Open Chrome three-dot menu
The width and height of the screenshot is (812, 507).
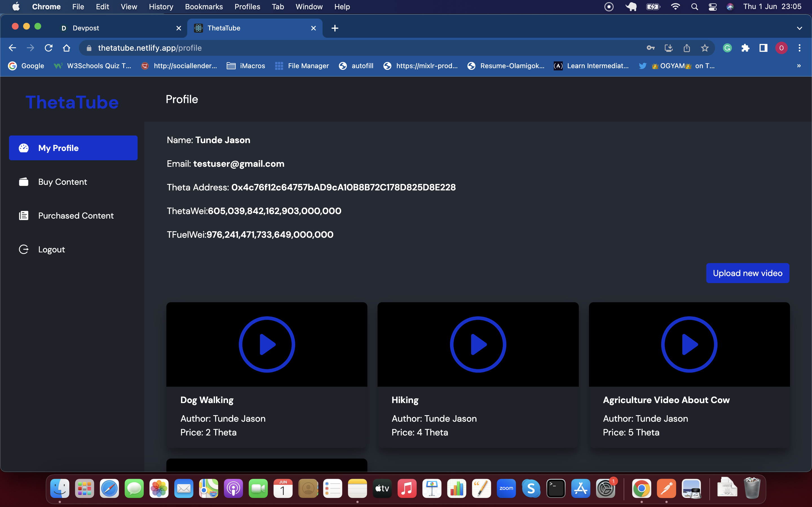click(x=799, y=48)
